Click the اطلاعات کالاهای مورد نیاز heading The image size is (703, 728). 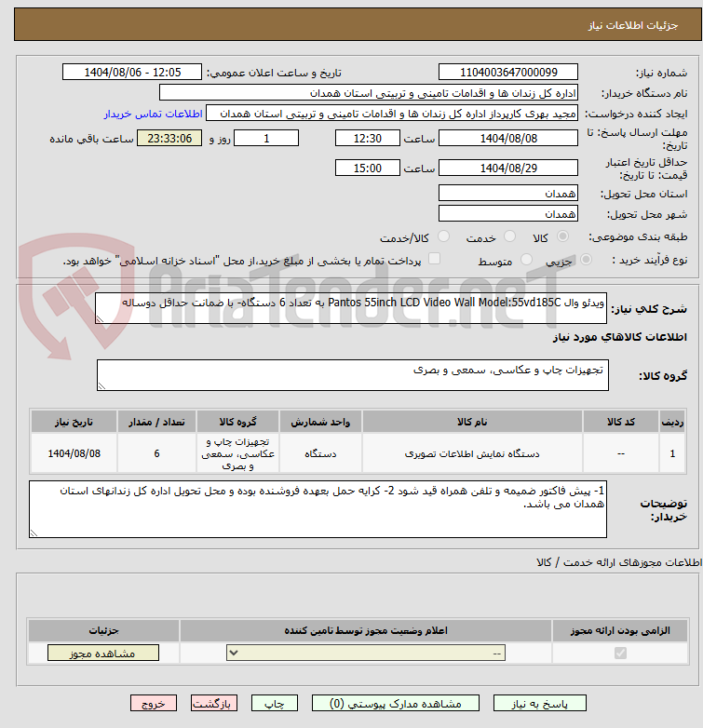click(x=620, y=337)
